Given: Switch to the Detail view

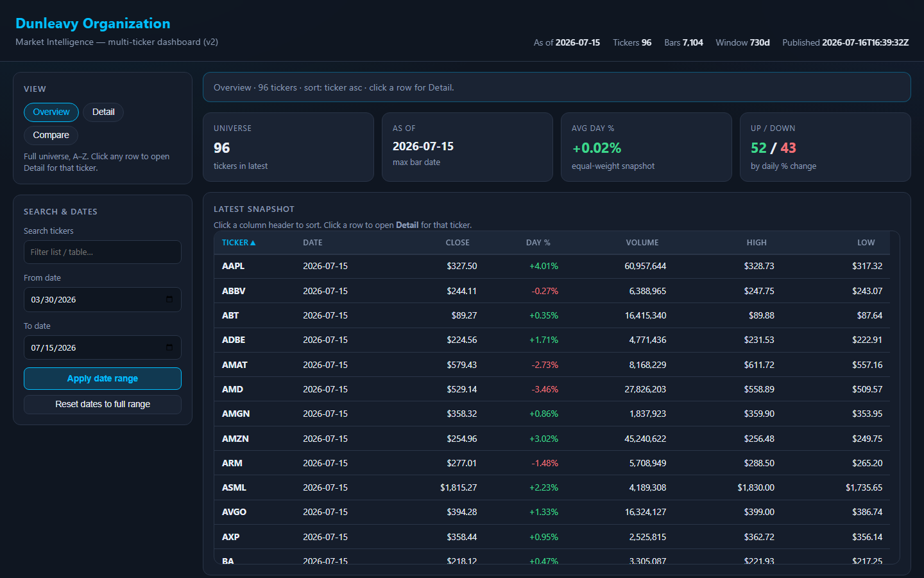Looking at the screenshot, I should (103, 112).
